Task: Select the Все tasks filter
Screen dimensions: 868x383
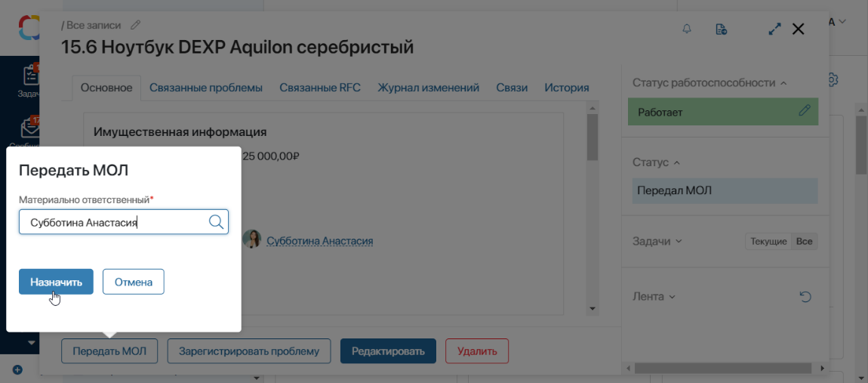Action: [x=805, y=242]
